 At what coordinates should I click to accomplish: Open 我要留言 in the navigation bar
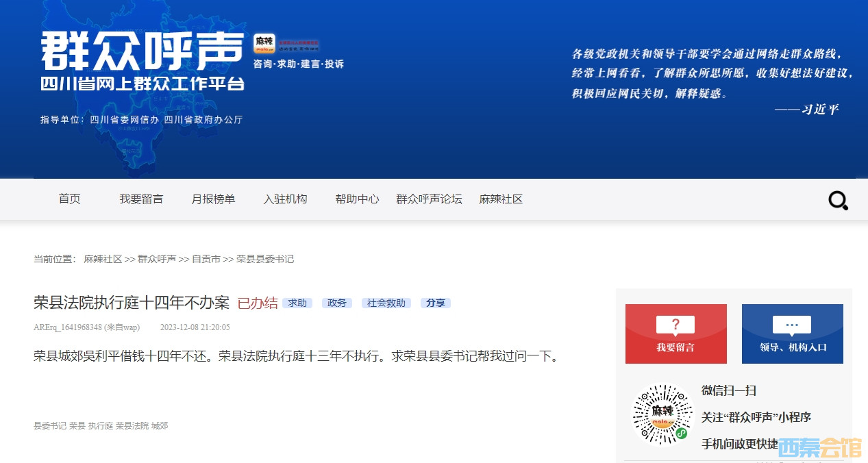pyautogui.click(x=141, y=199)
